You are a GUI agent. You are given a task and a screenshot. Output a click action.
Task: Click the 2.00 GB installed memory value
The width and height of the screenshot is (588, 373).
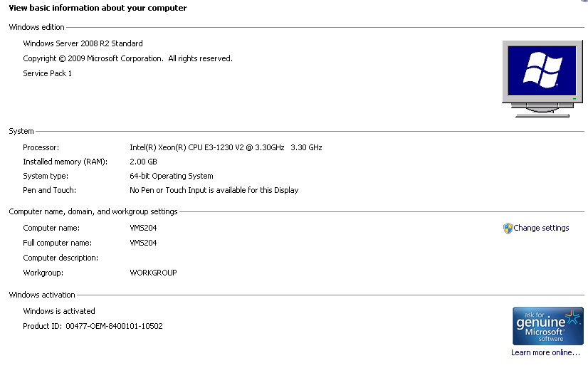[142, 162]
